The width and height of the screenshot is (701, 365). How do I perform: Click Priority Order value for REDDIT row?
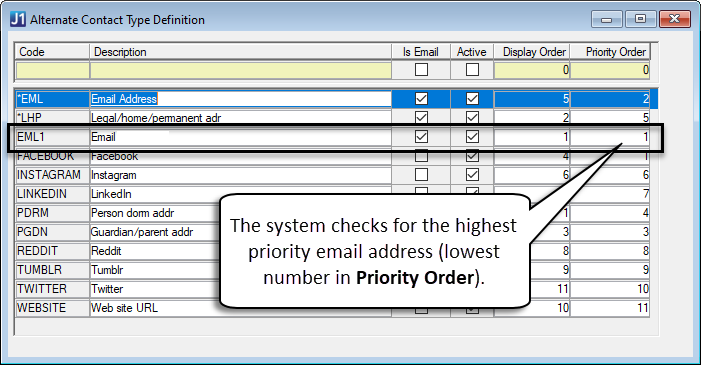pos(610,251)
